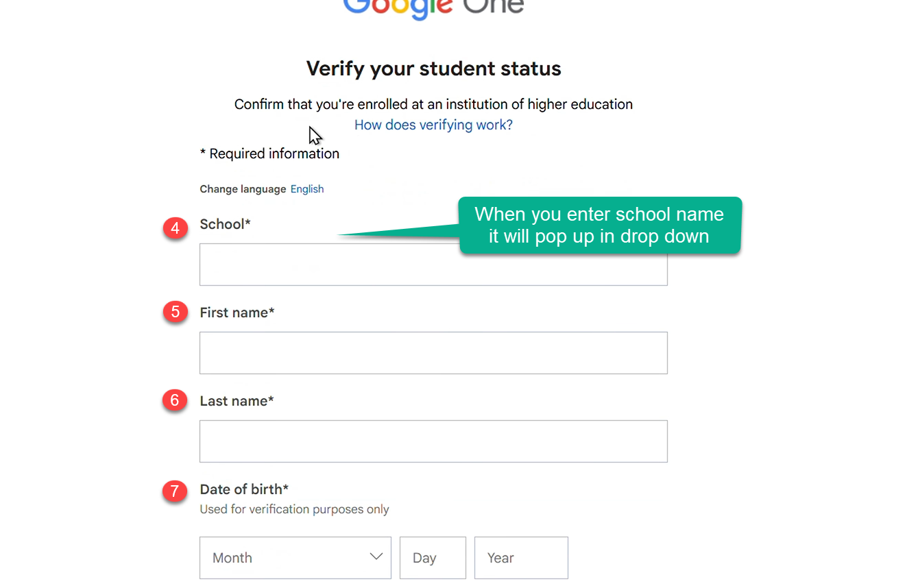Click the green tooltip about school name
Image resolution: width=918 pixels, height=588 pixels.
pyautogui.click(x=599, y=225)
